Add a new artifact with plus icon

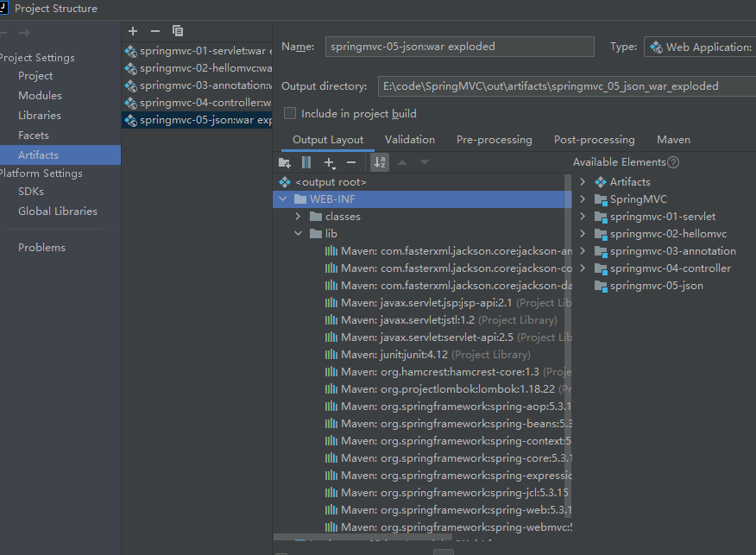click(133, 31)
